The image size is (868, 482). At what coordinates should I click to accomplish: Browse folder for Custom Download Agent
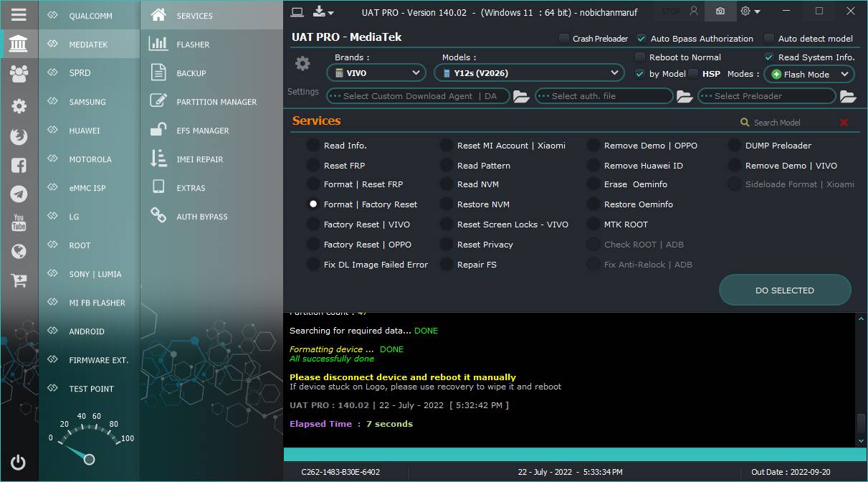pyautogui.click(x=521, y=96)
